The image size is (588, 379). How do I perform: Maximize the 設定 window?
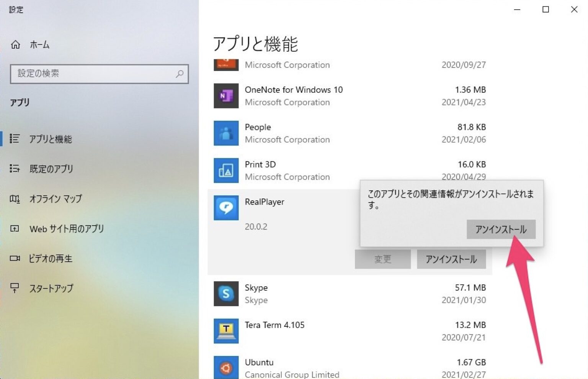pyautogui.click(x=546, y=10)
